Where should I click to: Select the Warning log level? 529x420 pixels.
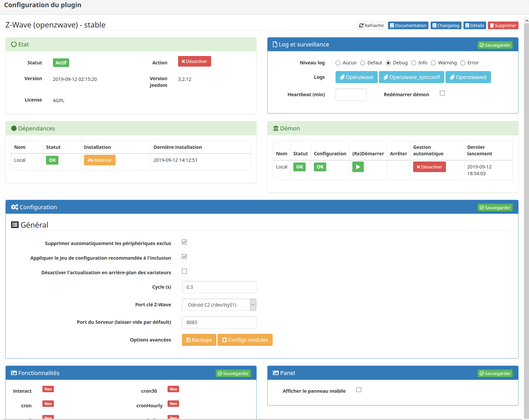point(433,63)
